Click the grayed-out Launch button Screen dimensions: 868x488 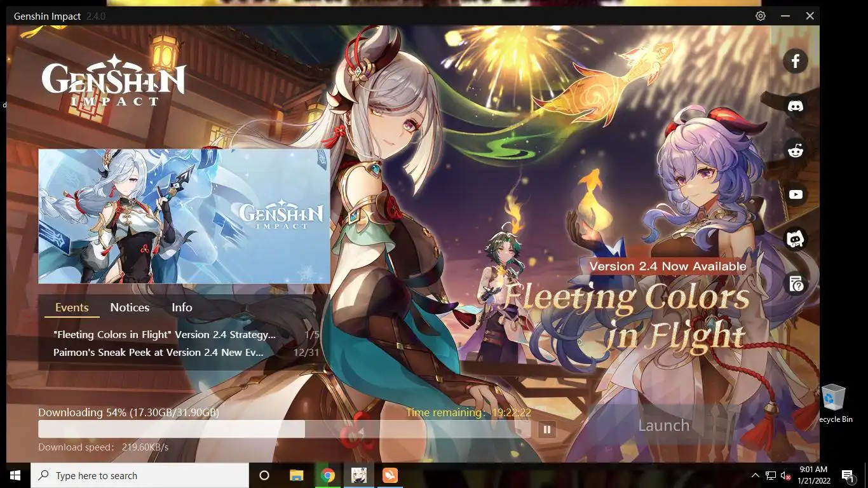point(663,426)
